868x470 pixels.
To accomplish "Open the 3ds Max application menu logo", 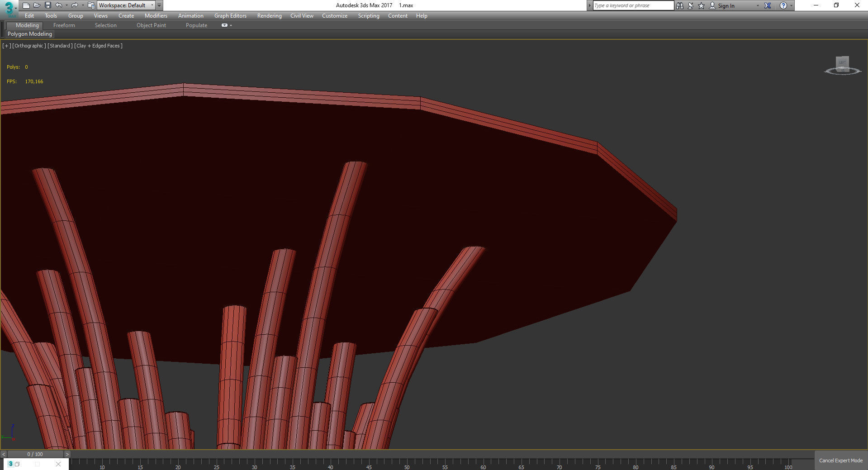I will [9, 9].
